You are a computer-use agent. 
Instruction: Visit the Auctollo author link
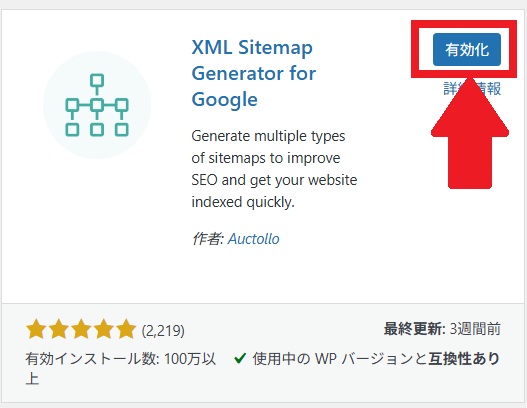click(x=254, y=239)
